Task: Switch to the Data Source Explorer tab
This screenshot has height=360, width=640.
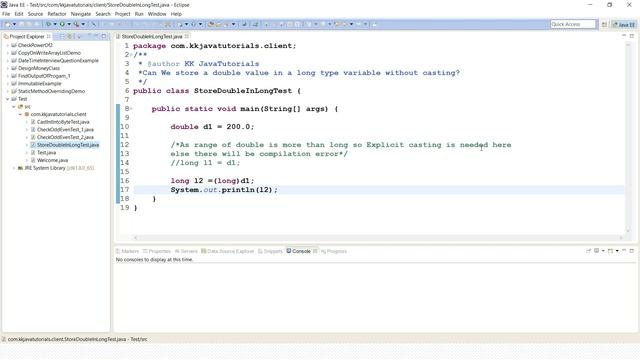Action: point(227,251)
